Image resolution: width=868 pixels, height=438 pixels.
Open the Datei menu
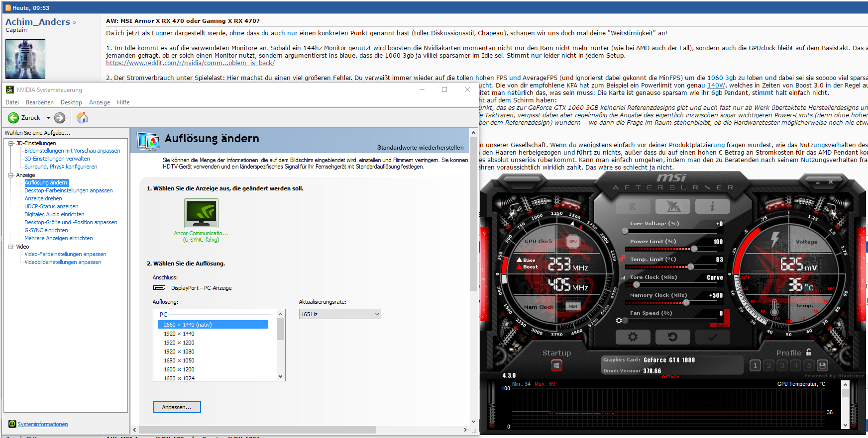(12, 102)
